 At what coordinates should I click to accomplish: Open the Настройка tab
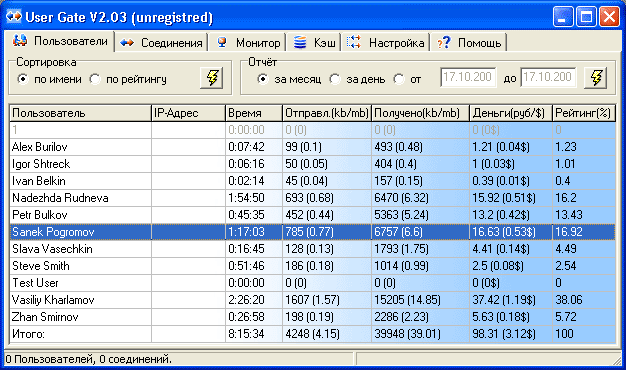pyautogui.click(x=385, y=43)
